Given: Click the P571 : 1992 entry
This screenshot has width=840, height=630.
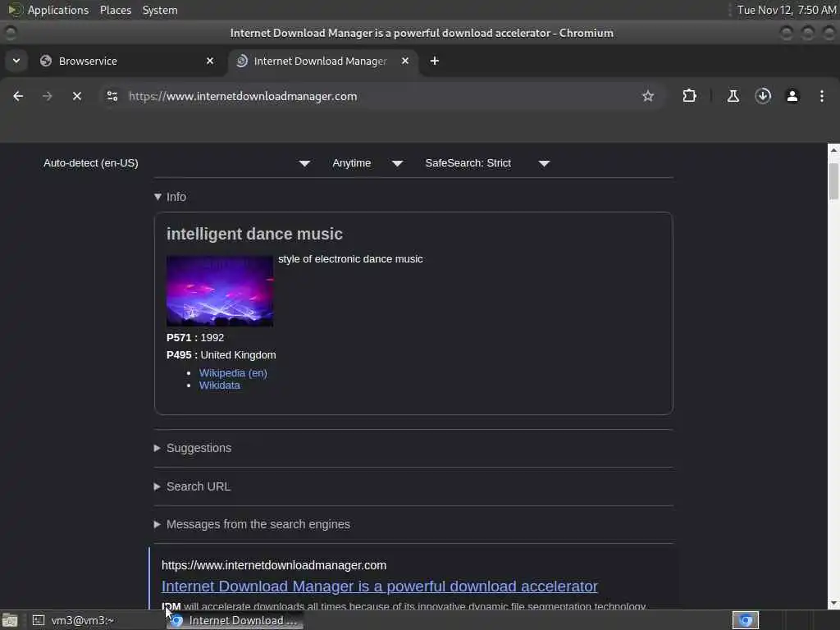Looking at the screenshot, I should coord(195,337).
